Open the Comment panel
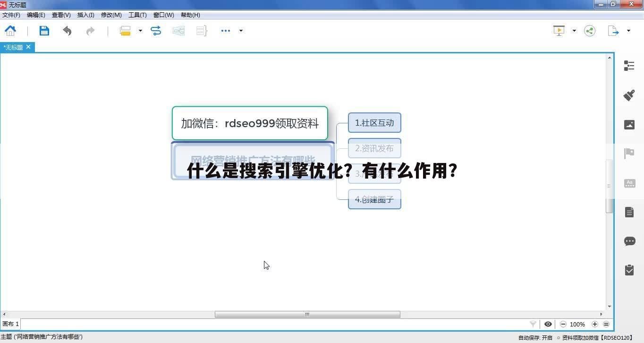Viewport: 644px width, 343px height. pyautogui.click(x=629, y=241)
